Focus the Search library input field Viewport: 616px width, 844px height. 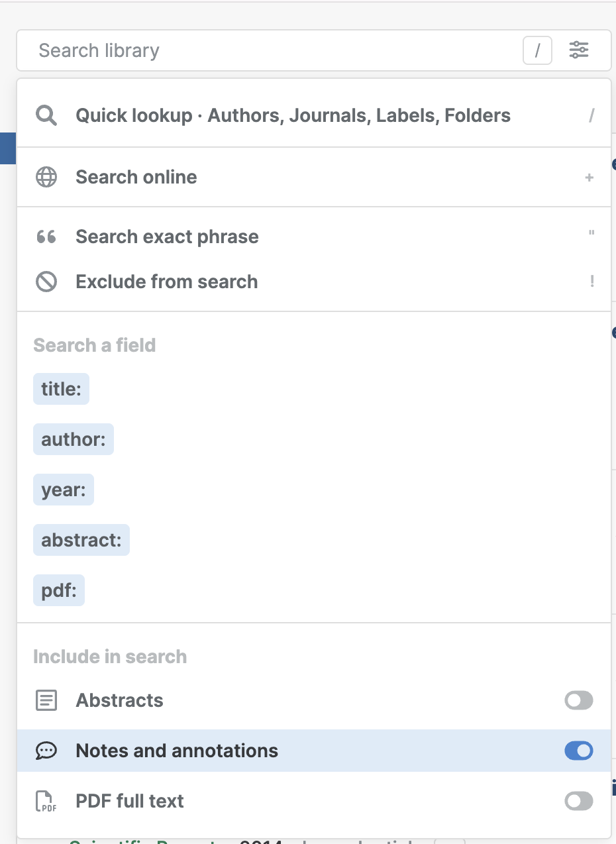tap(265, 50)
